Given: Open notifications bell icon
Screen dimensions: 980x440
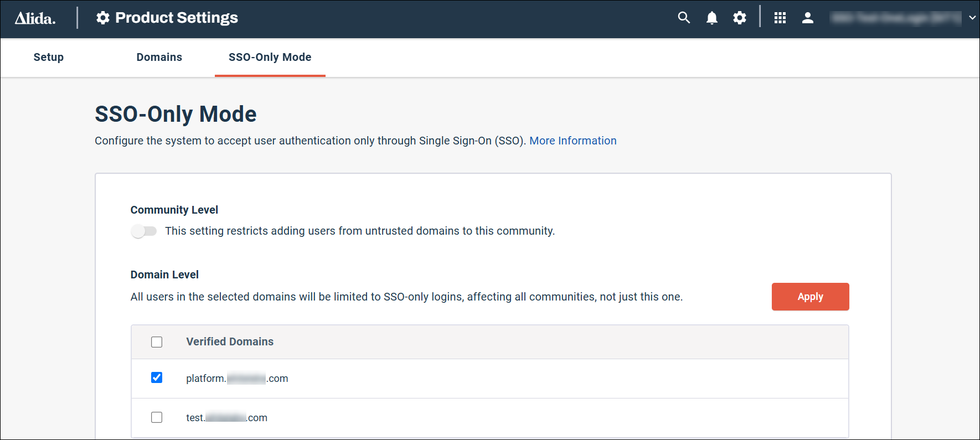Looking at the screenshot, I should coord(712,18).
